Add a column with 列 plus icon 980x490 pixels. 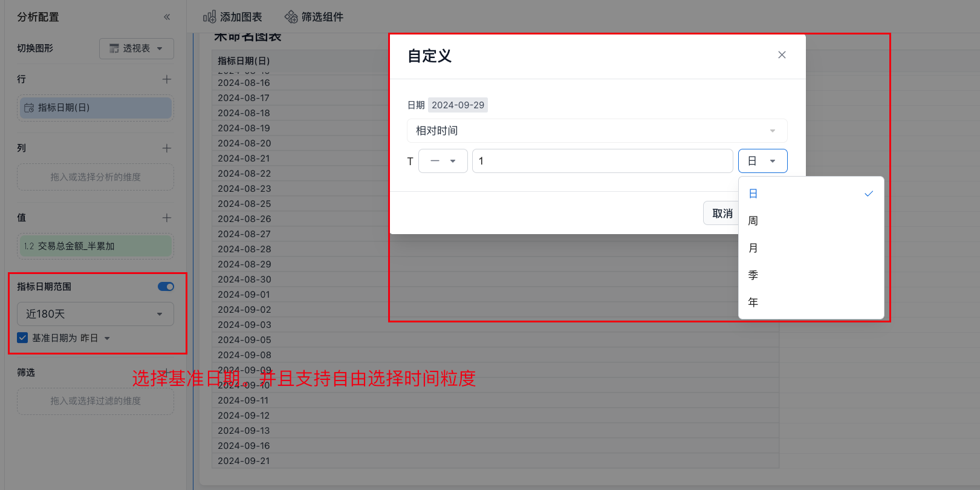pyautogui.click(x=167, y=148)
